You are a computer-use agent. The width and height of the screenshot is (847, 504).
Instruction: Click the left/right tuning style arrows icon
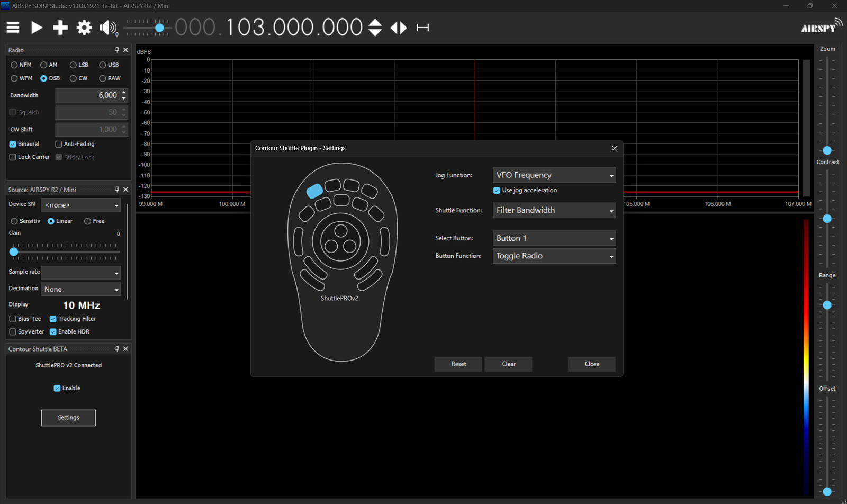click(399, 28)
